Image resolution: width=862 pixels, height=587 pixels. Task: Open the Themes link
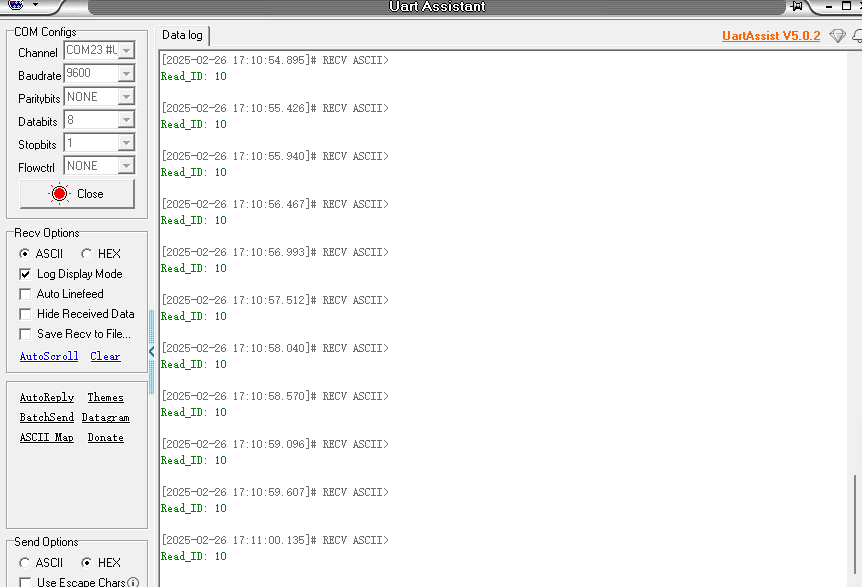pos(106,397)
